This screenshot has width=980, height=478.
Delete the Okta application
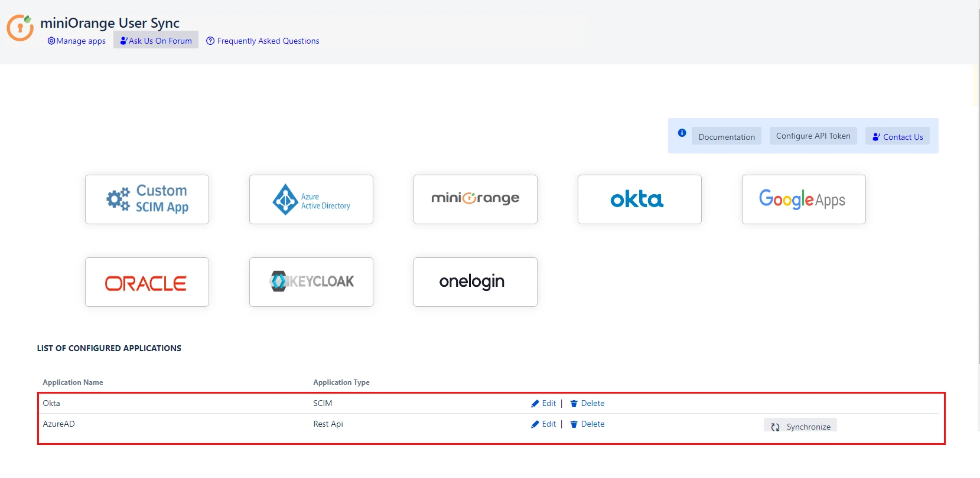(587, 403)
